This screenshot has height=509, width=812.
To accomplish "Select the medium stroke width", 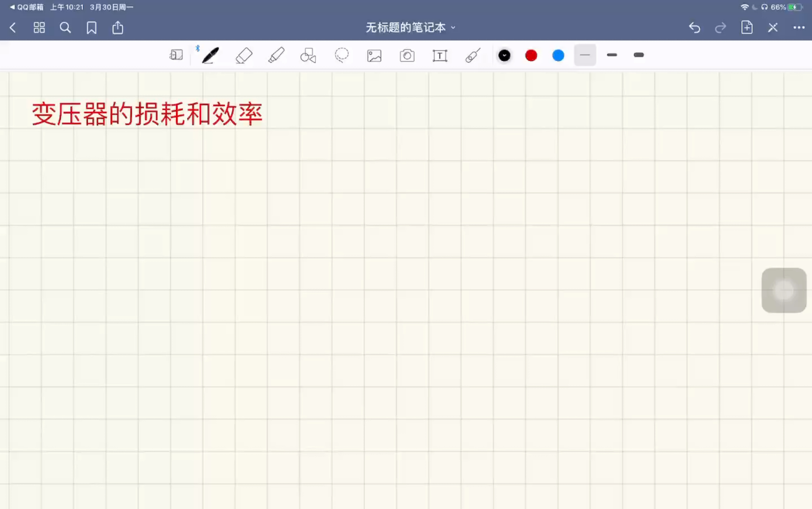I will pyautogui.click(x=612, y=55).
